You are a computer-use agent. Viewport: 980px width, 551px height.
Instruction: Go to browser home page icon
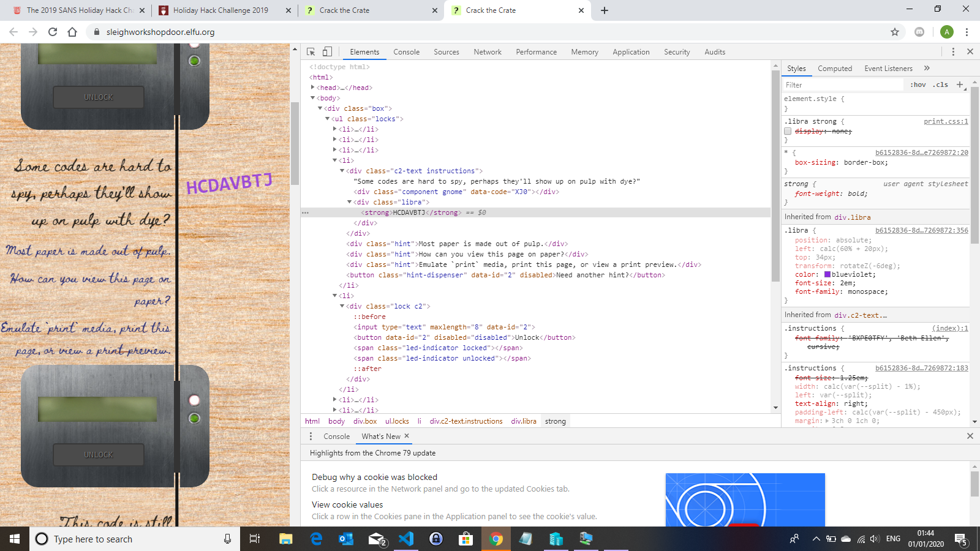[72, 32]
